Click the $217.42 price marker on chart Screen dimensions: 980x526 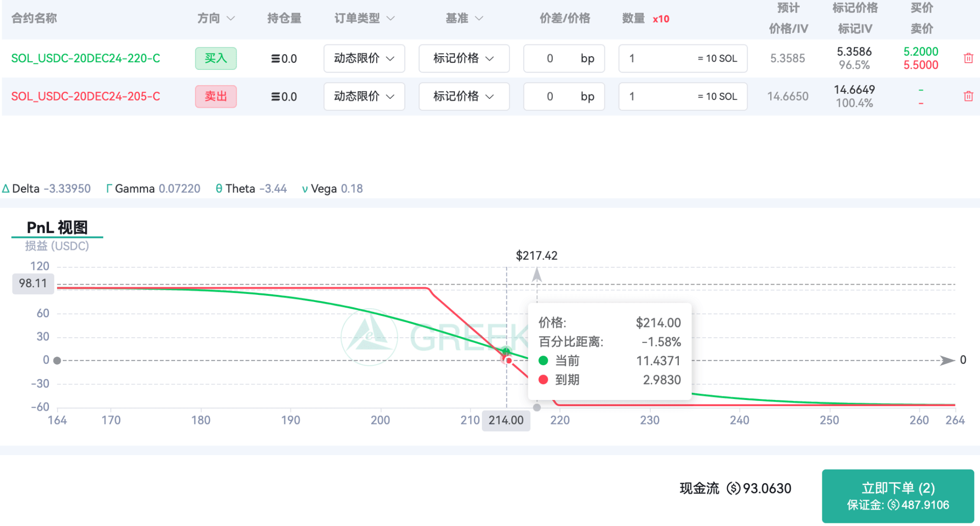tap(536, 256)
